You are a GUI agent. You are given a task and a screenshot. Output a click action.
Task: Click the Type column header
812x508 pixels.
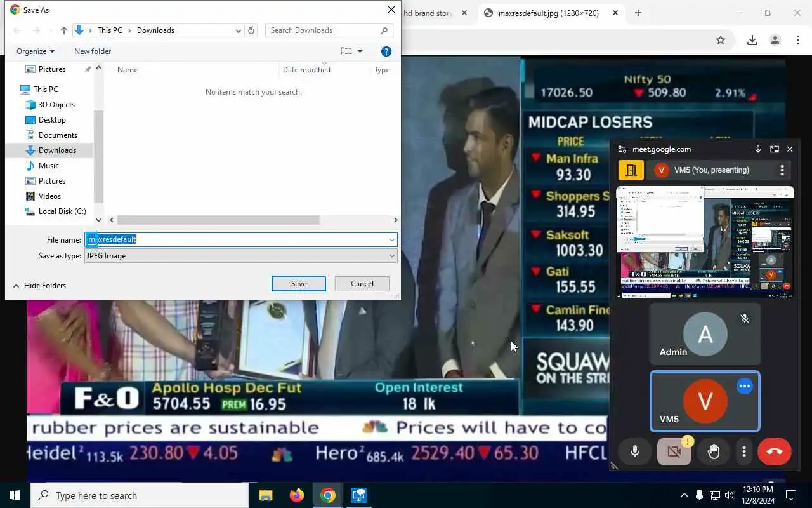[x=382, y=70]
